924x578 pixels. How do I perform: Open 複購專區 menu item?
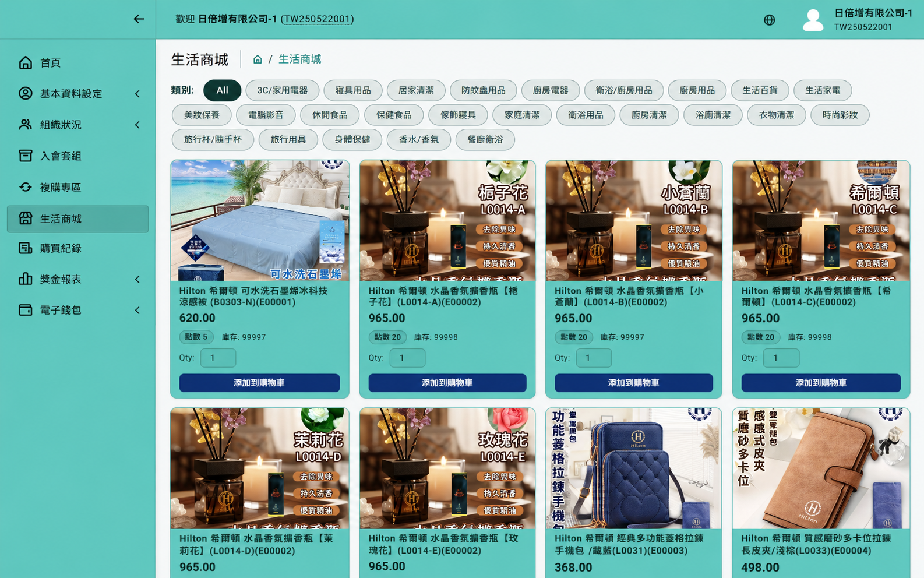[x=77, y=187]
